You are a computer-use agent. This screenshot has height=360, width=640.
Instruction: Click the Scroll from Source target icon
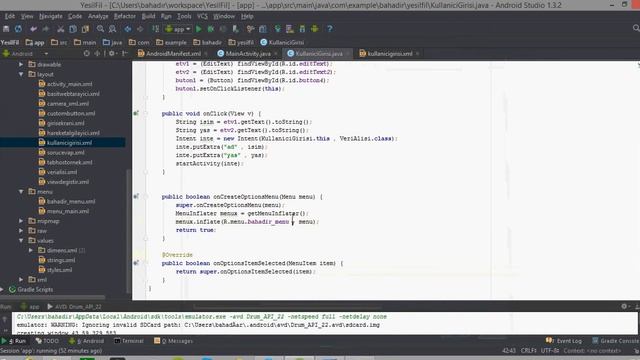pyautogui.click(x=87, y=53)
